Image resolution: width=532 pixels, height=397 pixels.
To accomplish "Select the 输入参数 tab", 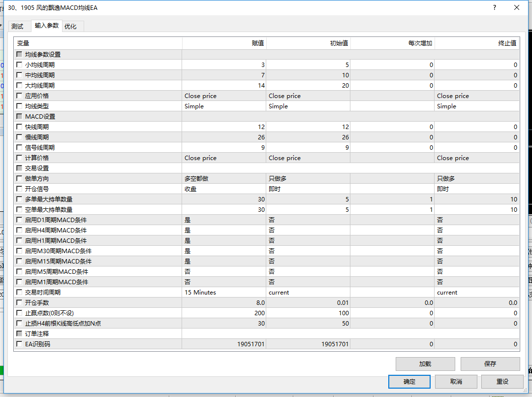I will (46, 26).
